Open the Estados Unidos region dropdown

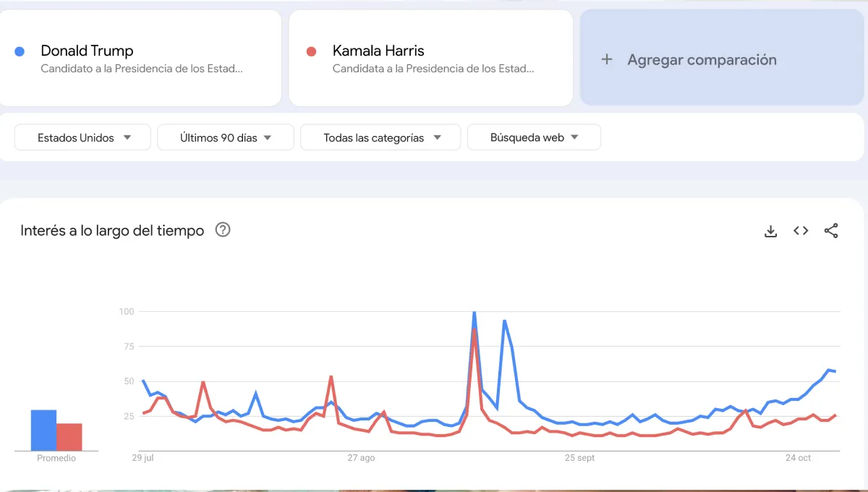click(82, 137)
